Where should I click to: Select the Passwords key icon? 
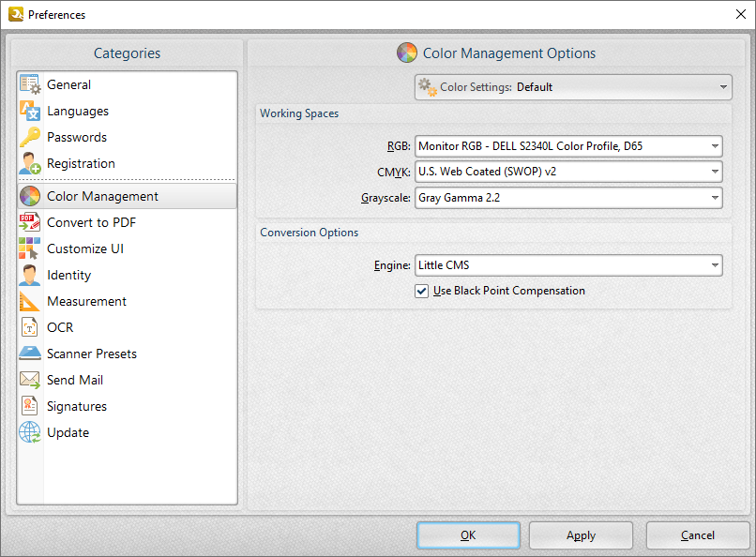click(x=30, y=137)
